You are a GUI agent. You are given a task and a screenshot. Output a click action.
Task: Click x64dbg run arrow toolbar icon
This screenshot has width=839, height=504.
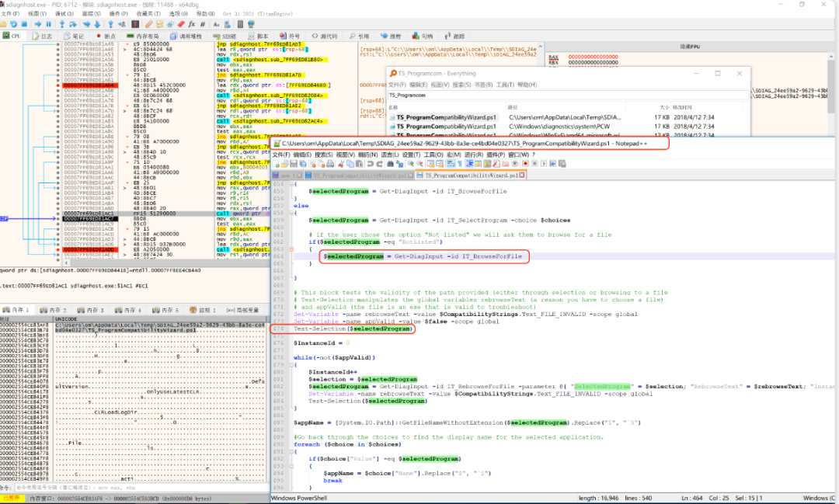pyautogui.click(x=38, y=24)
